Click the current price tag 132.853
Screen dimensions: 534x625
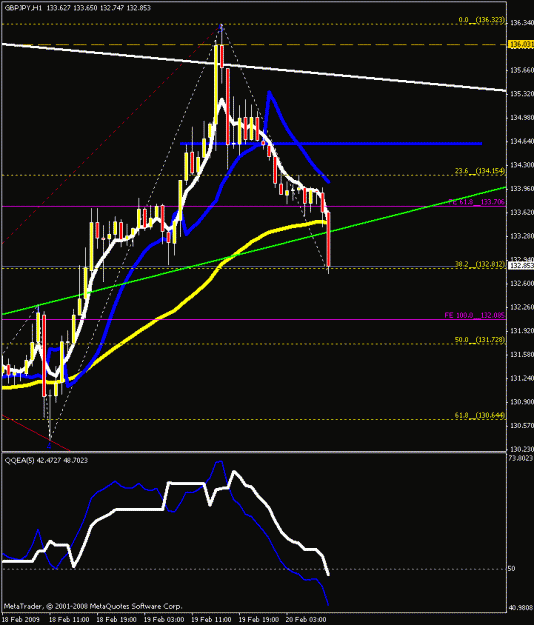[521, 266]
